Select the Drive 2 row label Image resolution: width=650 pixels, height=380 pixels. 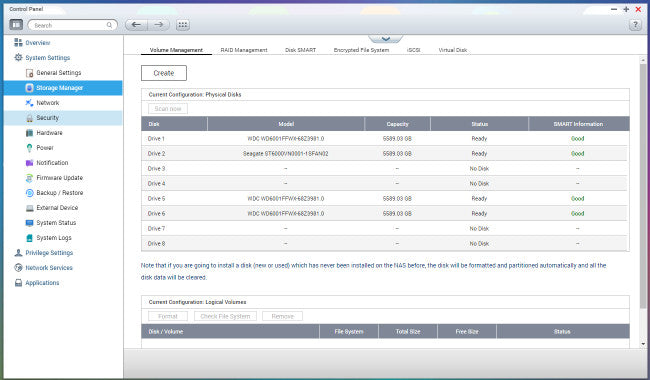[x=156, y=154]
